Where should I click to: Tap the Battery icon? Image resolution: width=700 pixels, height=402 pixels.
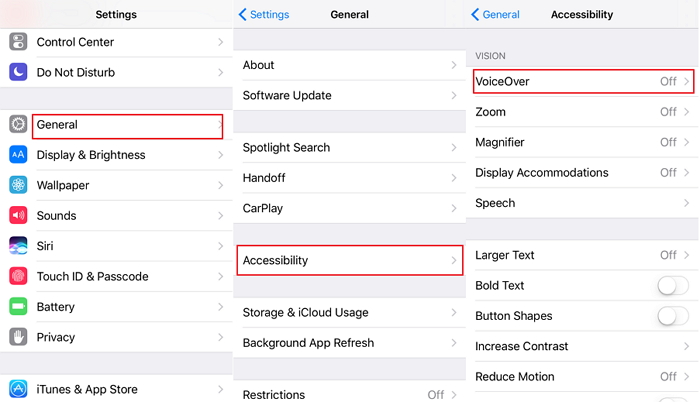[18, 307]
